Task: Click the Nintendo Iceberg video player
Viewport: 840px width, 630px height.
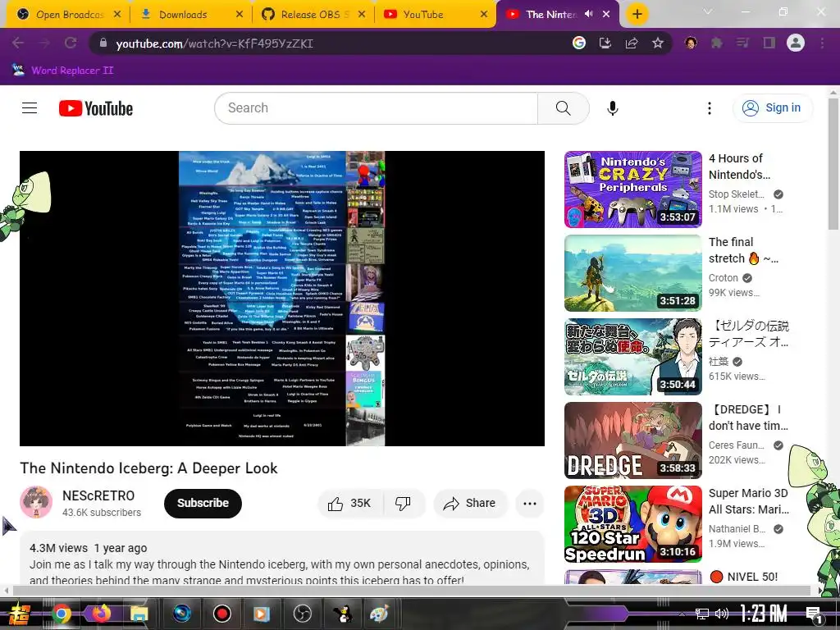Action: [x=282, y=299]
